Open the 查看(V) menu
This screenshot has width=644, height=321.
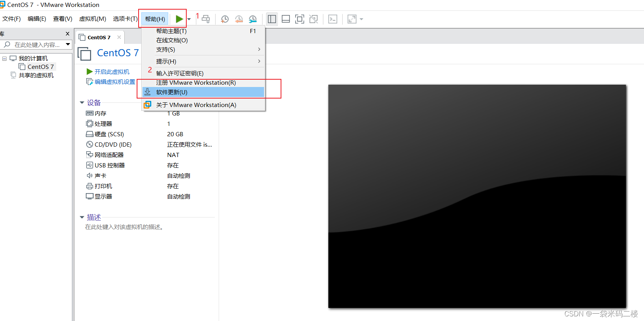point(63,18)
